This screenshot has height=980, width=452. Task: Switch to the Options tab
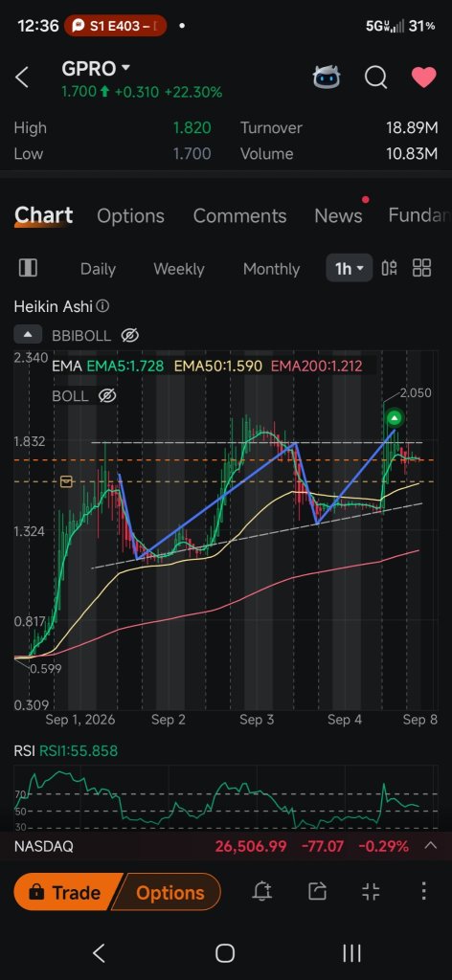(x=130, y=215)
